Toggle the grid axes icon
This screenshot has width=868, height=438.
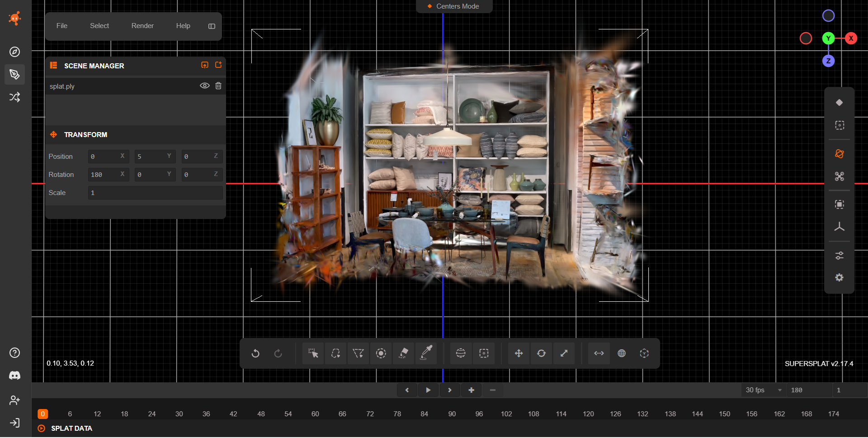840,227
